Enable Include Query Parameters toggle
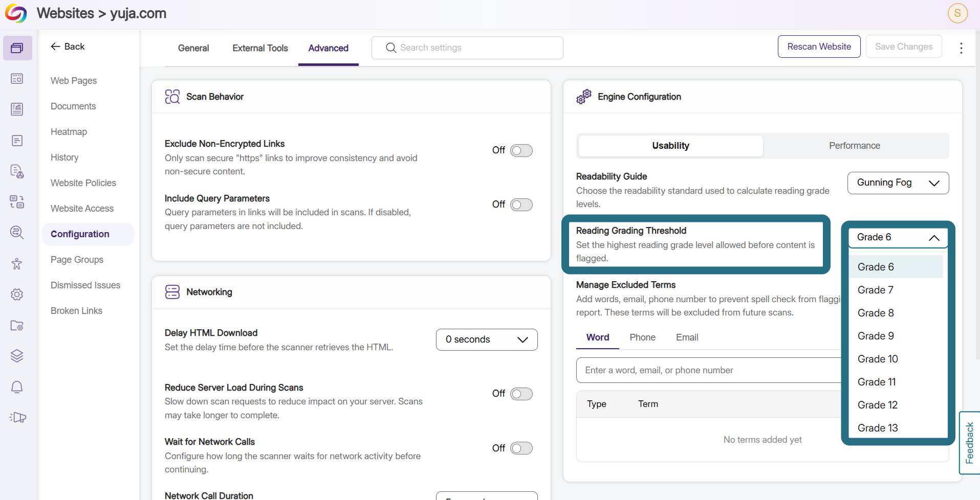Viewport: 980px width, 500px height. pyautogui.click(x=521, y=204)
